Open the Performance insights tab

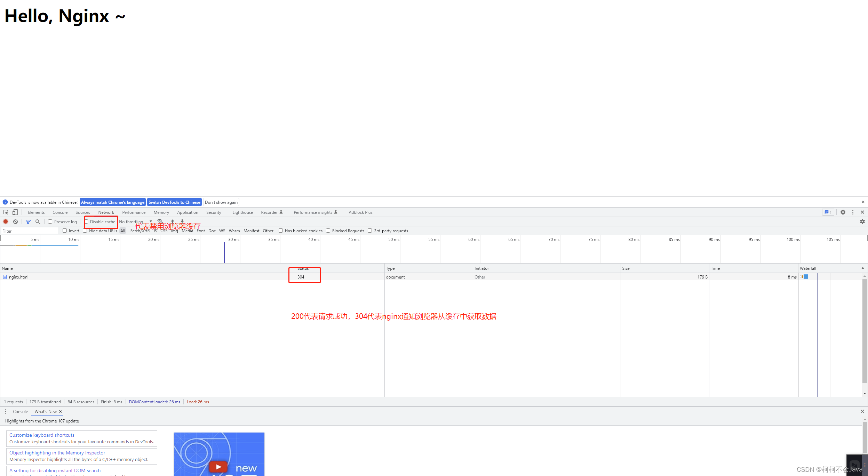(x=316, y=212)
